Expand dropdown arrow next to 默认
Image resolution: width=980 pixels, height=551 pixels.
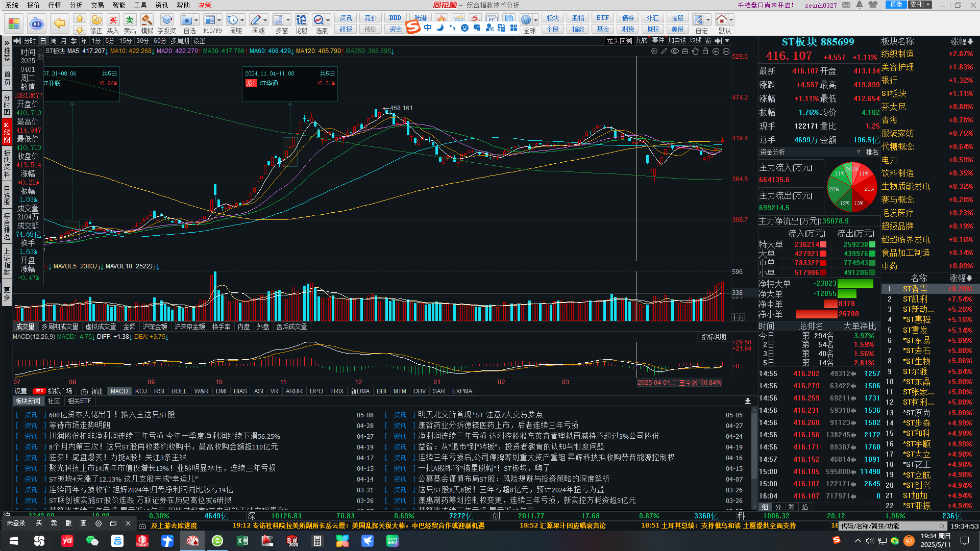pyautogui.click(x=731, y=20)
